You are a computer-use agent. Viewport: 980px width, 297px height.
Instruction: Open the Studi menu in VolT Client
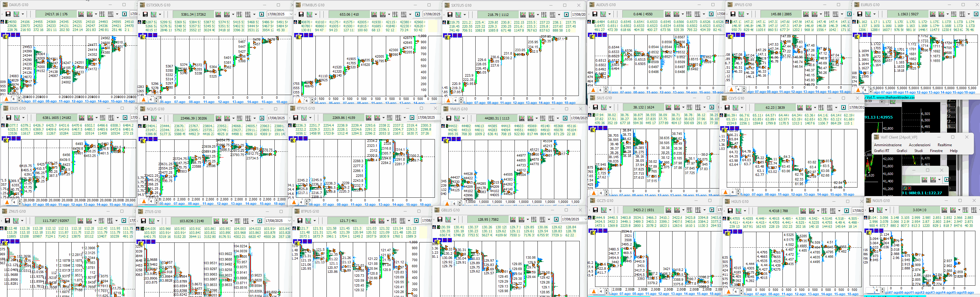pos(918,151)
